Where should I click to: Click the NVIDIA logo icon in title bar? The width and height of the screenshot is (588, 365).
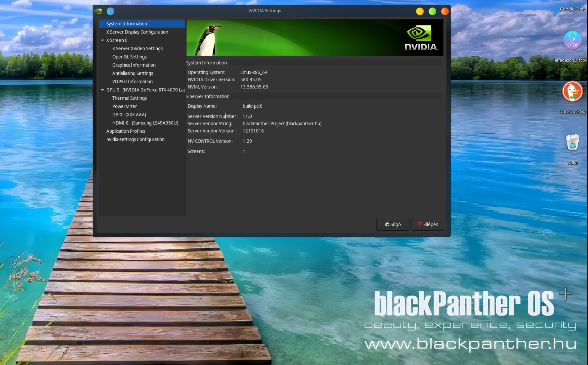pos(98,11)
